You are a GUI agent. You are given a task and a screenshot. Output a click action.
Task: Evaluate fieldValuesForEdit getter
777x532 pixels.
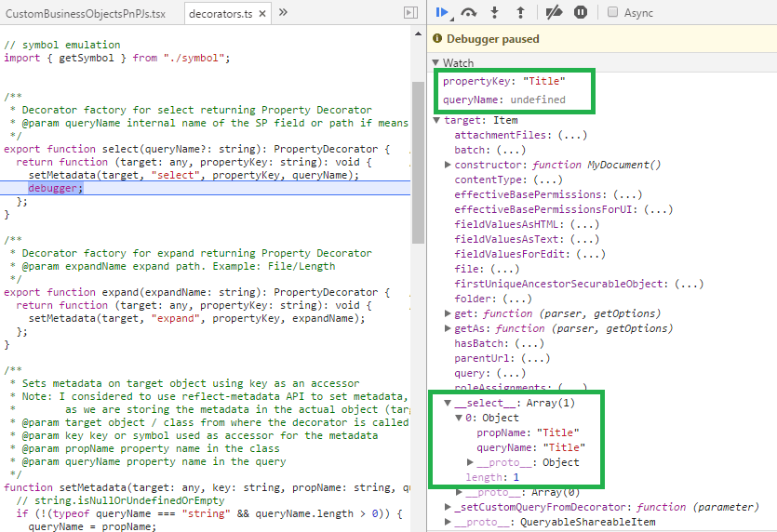[591, 254]
